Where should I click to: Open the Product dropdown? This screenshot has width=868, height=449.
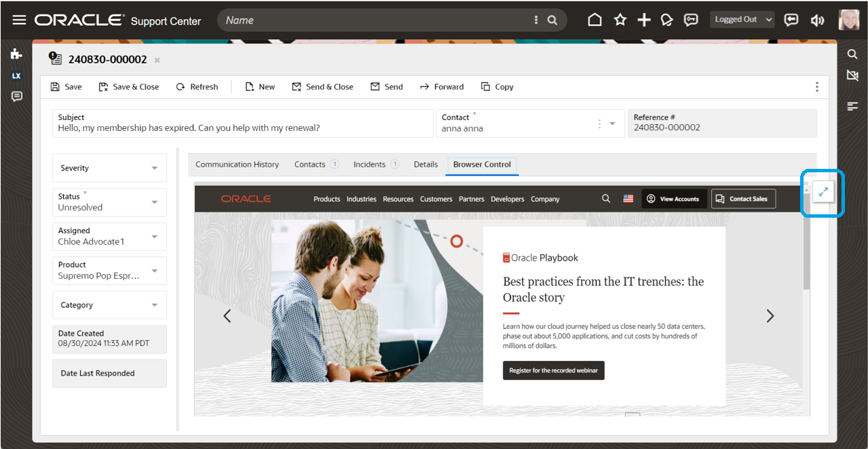click(110, 270)
